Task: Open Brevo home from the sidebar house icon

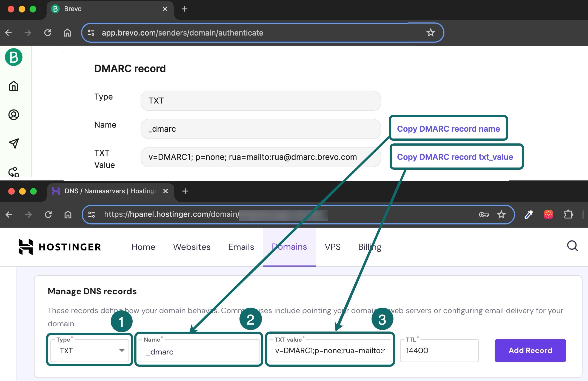Action: click(x=14, y=86)
